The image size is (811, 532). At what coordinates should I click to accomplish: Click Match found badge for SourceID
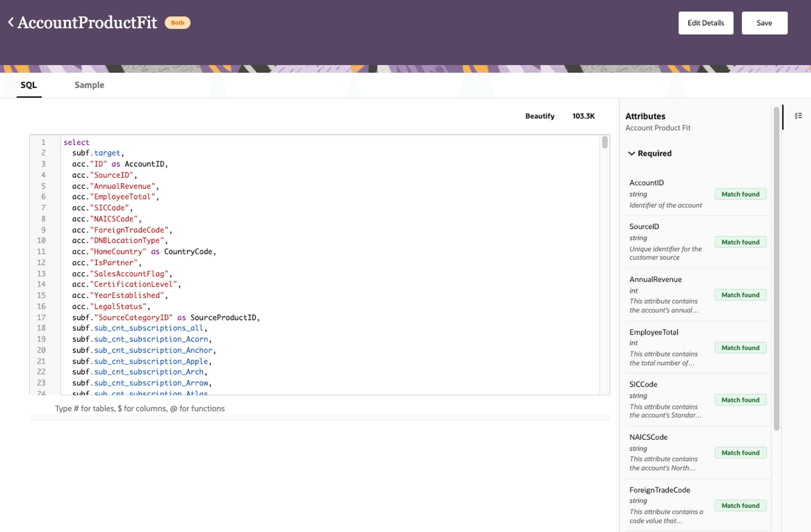[x=740, y=242]
